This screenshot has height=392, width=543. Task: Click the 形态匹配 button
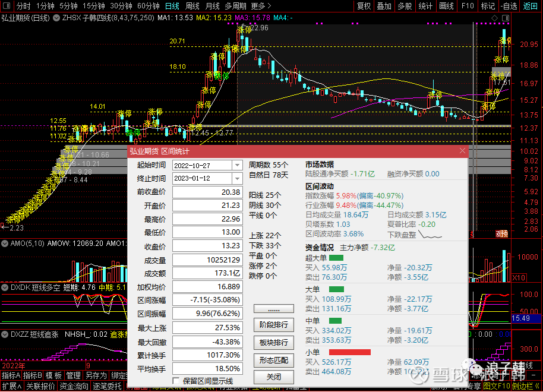tap(273, 360)
